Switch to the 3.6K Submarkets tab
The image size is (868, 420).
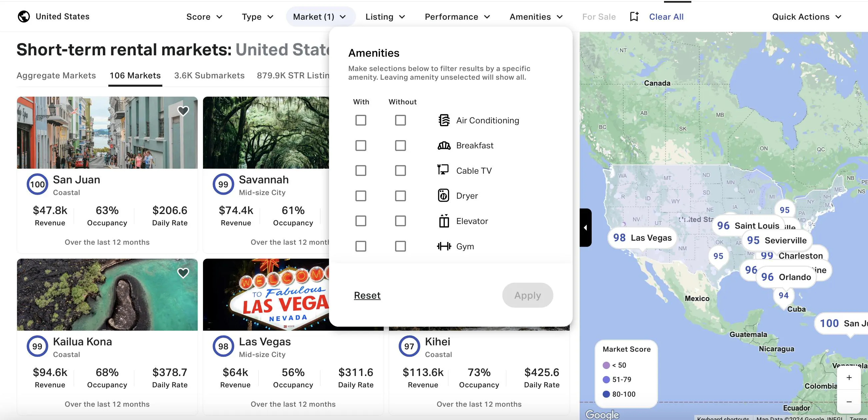[209, 76]
